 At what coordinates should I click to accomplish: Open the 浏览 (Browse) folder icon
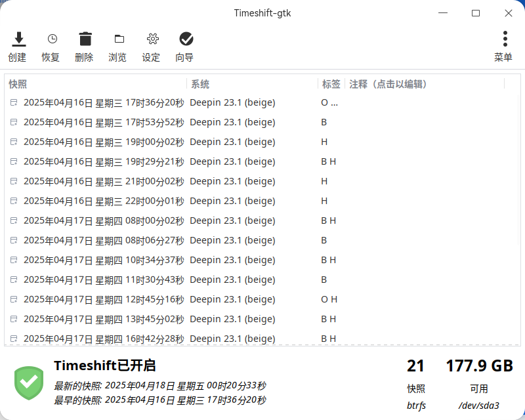point(119,39)
